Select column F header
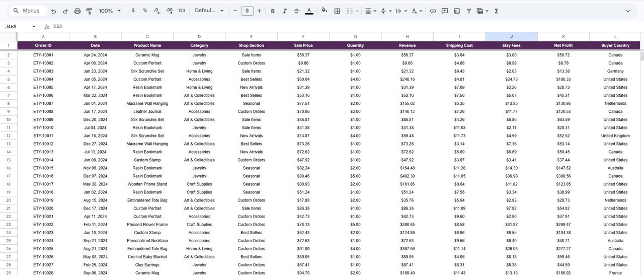 303,36
